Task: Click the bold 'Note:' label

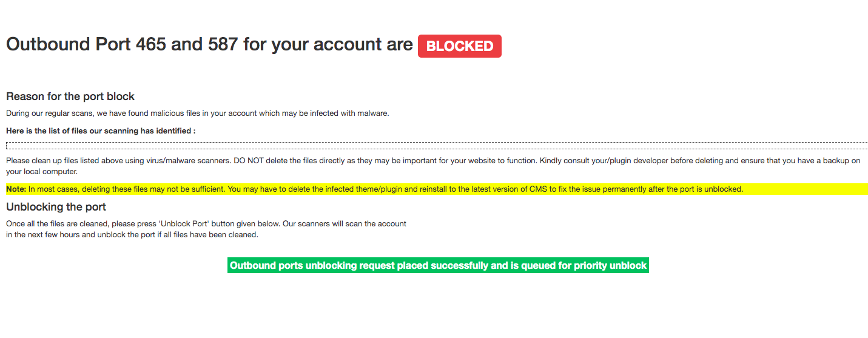Action: click(16, 189)
